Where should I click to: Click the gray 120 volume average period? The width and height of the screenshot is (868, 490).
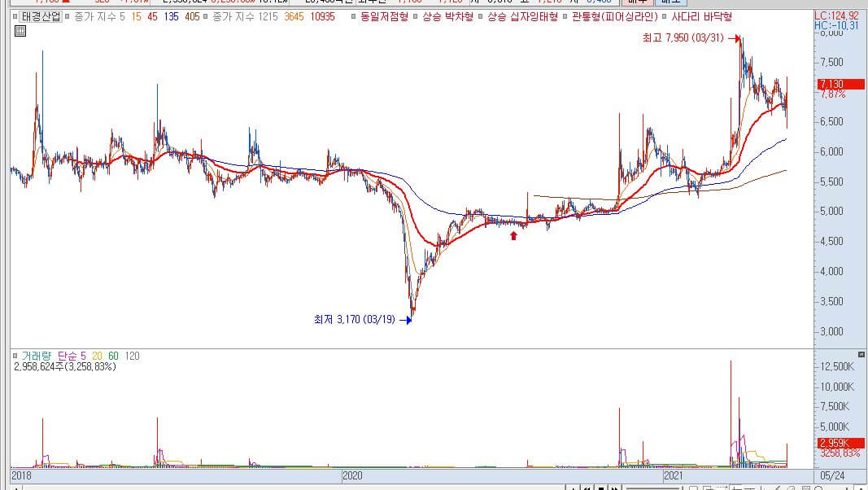coord(133,356)
